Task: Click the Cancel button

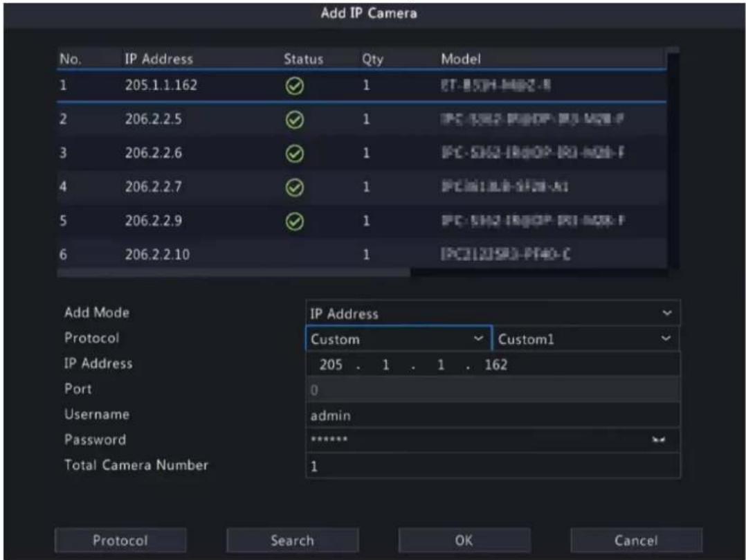Action: point(636,541)
